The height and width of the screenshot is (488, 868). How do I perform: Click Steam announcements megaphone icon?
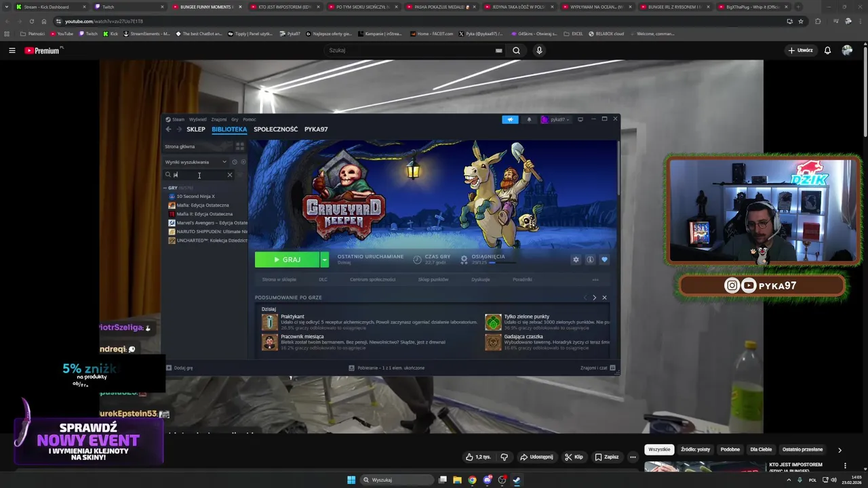510,119
